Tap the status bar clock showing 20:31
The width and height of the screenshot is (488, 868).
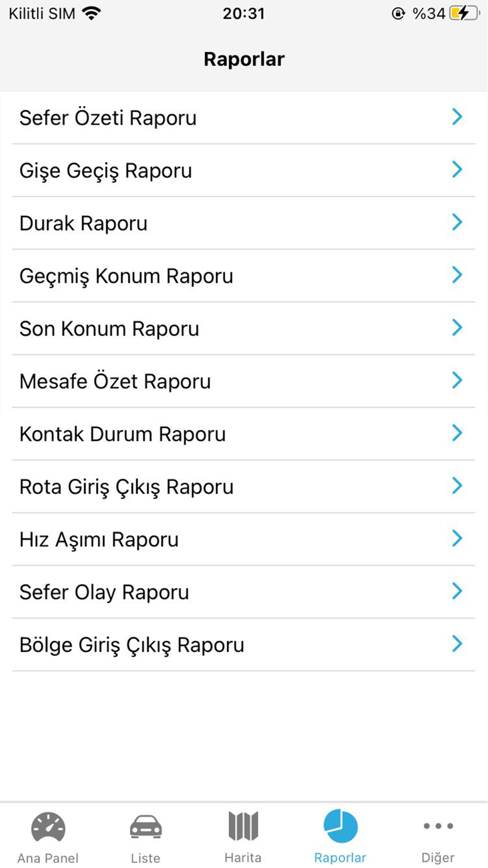coord(244,14)
